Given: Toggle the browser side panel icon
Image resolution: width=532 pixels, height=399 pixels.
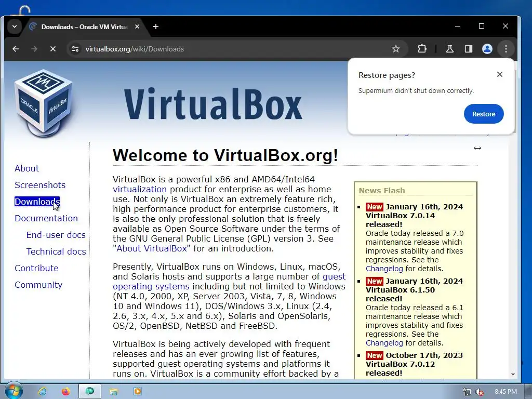Looking at the screenshot, I should (x=469, y=49).
